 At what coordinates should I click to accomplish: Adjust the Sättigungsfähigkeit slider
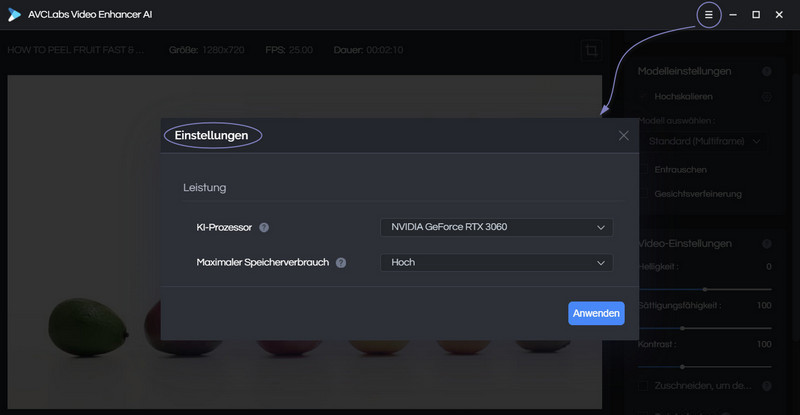705,327
